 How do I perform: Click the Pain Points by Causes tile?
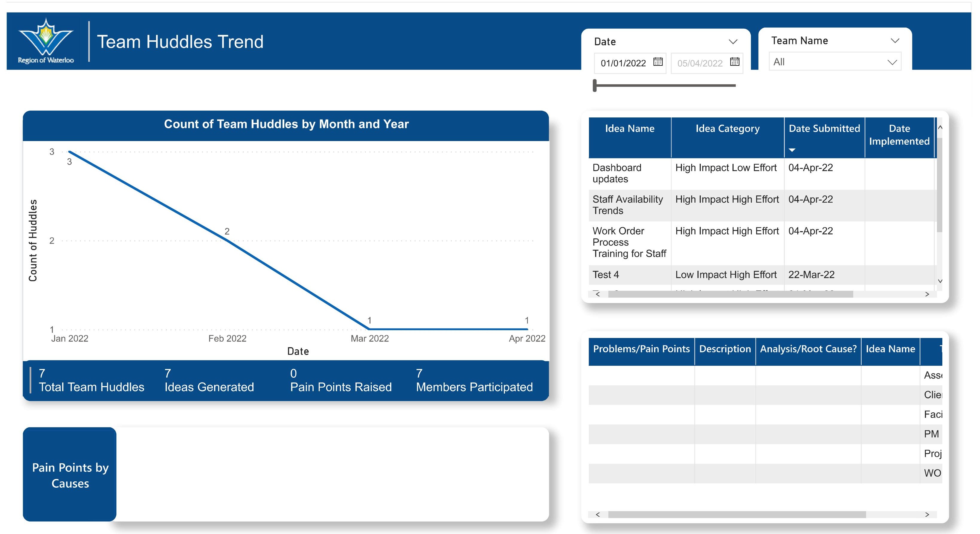click(x=70, y=475)
